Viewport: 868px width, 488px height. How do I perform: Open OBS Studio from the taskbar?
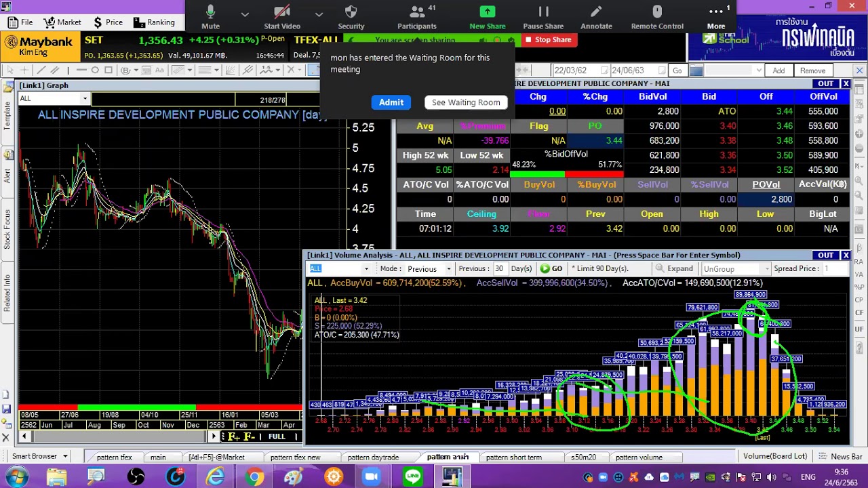coord(136,477)
